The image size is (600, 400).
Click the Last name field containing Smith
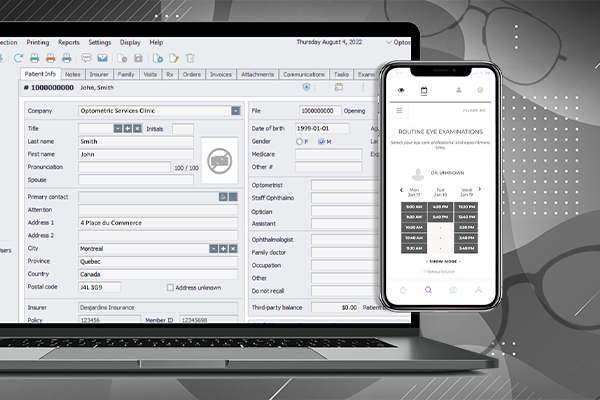pos(136,142)
